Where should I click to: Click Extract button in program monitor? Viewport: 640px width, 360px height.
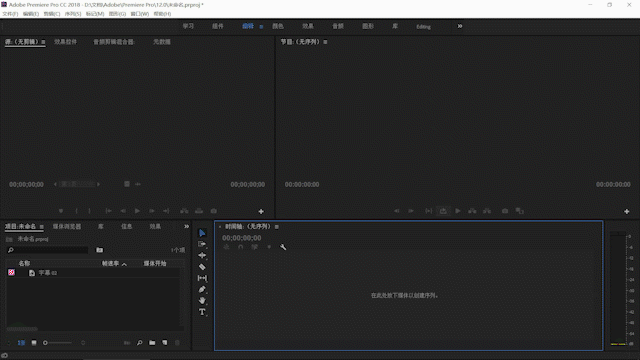[x=487, y=211]
